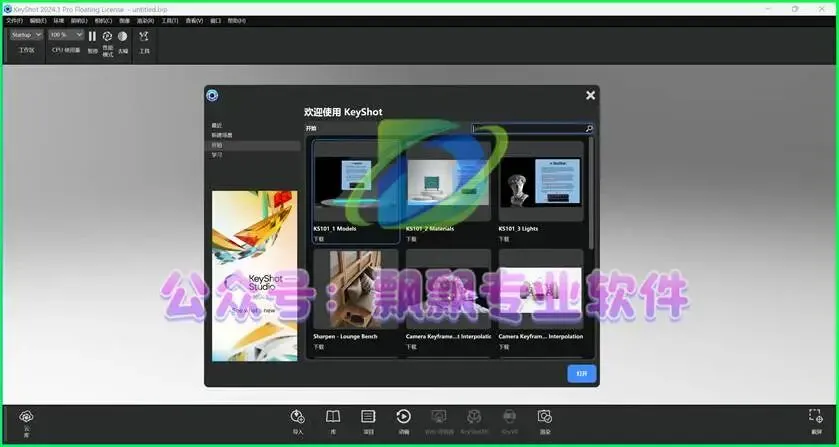Click the Web configurator icon
Screen dimensions: 839x447
[x=439, y=416]
